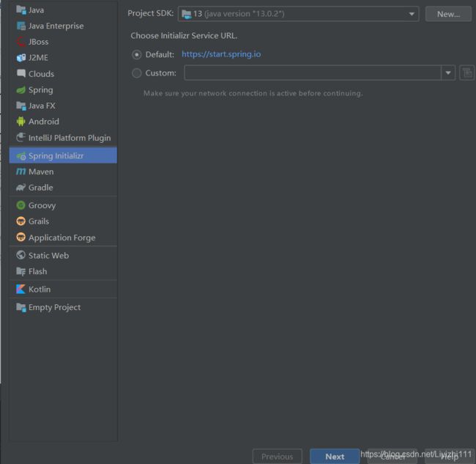476x464 pixels.
Task: Click into the Custom URL input field
Action: [313, 73]
